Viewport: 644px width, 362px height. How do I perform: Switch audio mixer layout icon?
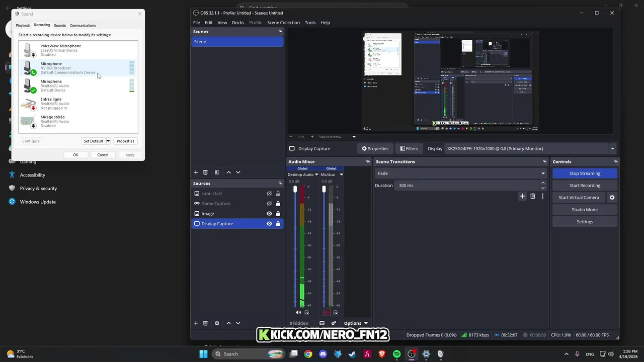pyautogui.click(x=322, y=323)
